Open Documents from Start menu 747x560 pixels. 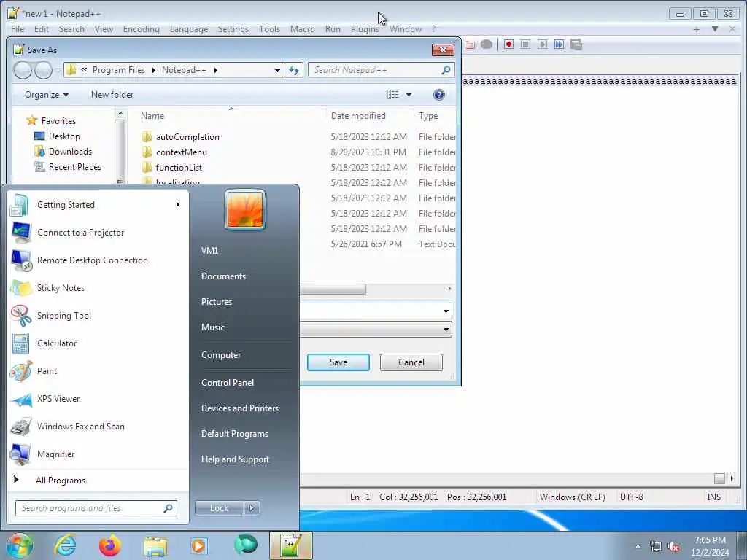point(223,276)
